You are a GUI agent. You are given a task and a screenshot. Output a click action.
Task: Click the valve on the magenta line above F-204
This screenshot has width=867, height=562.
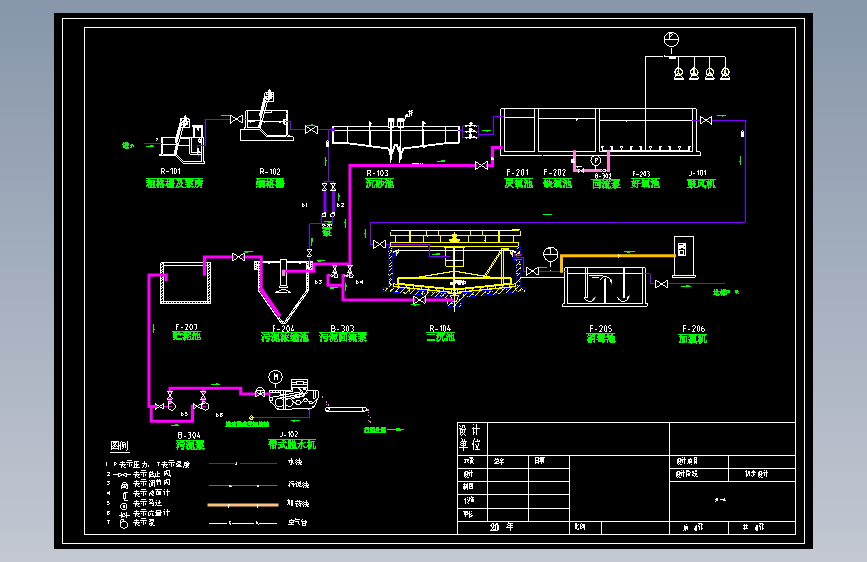(238, 257)
